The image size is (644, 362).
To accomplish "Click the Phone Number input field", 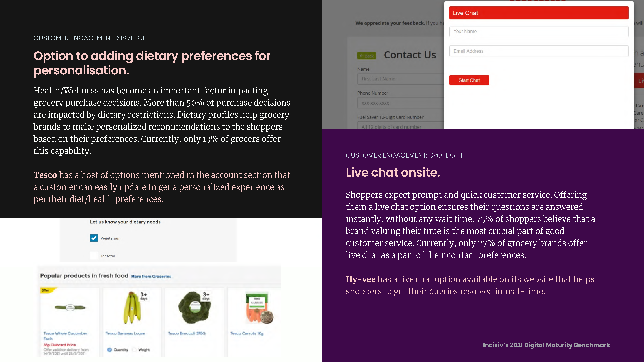I will tap(401, 103).
